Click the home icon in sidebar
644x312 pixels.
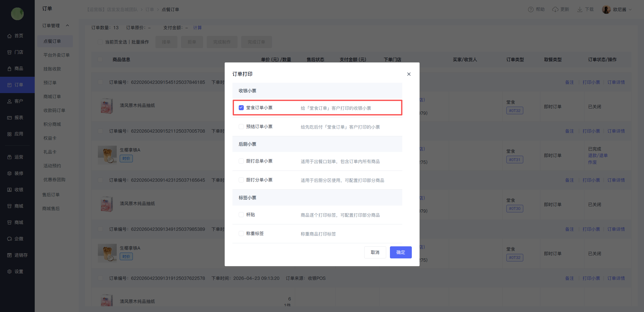coord(9,36)
